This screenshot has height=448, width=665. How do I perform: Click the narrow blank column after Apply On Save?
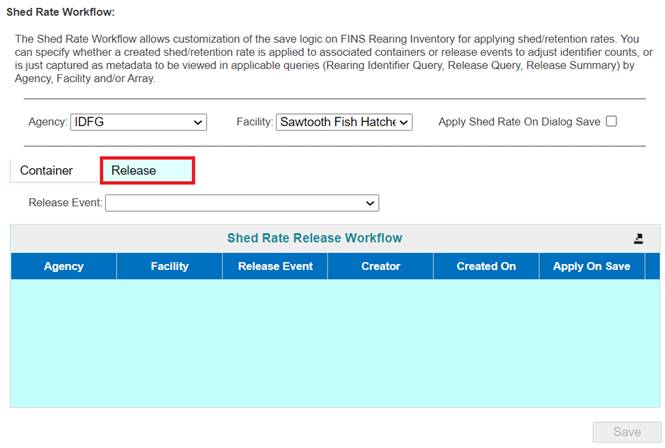[x=652, y=266]
